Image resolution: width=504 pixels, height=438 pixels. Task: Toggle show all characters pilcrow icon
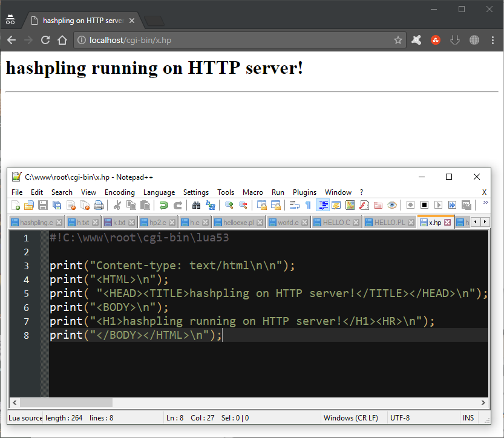click(308, 205)
